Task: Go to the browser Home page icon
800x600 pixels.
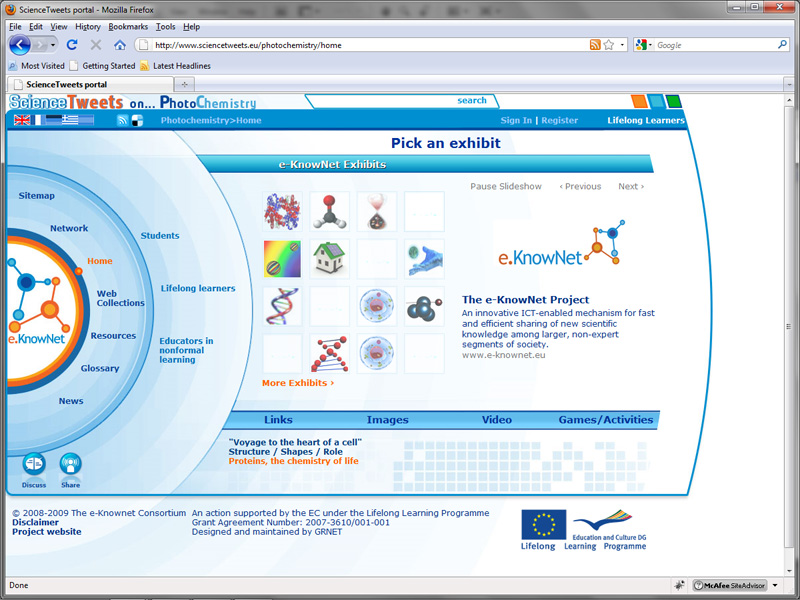Action: 120,45
